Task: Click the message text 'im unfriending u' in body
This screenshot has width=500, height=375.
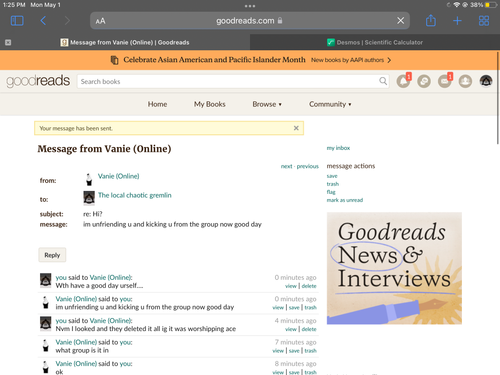Action: (172, 224)
